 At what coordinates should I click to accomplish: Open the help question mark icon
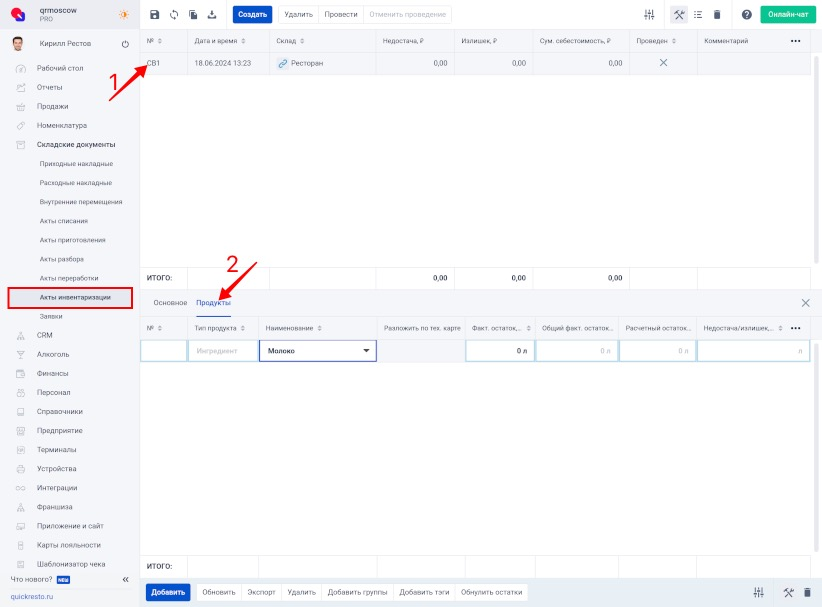746,15
